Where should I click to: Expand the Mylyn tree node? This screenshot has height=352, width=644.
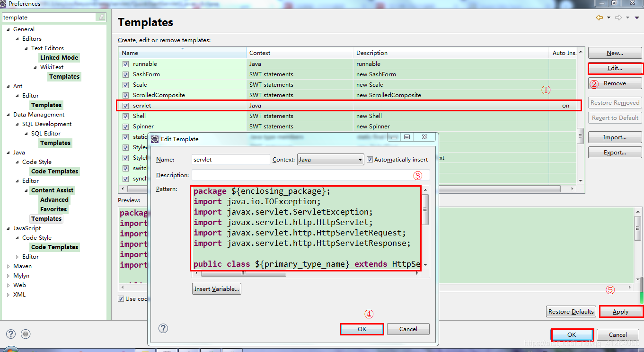click(9, 276)
